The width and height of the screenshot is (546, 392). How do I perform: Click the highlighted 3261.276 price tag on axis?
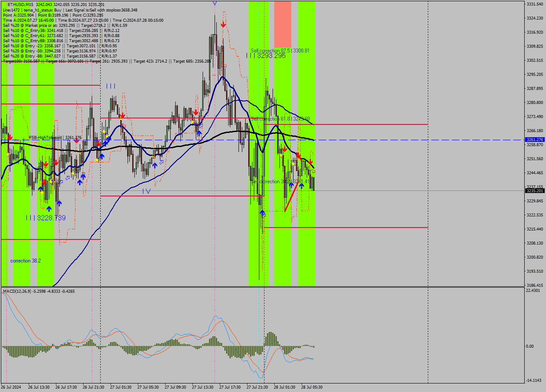click(x=534, y=140)
